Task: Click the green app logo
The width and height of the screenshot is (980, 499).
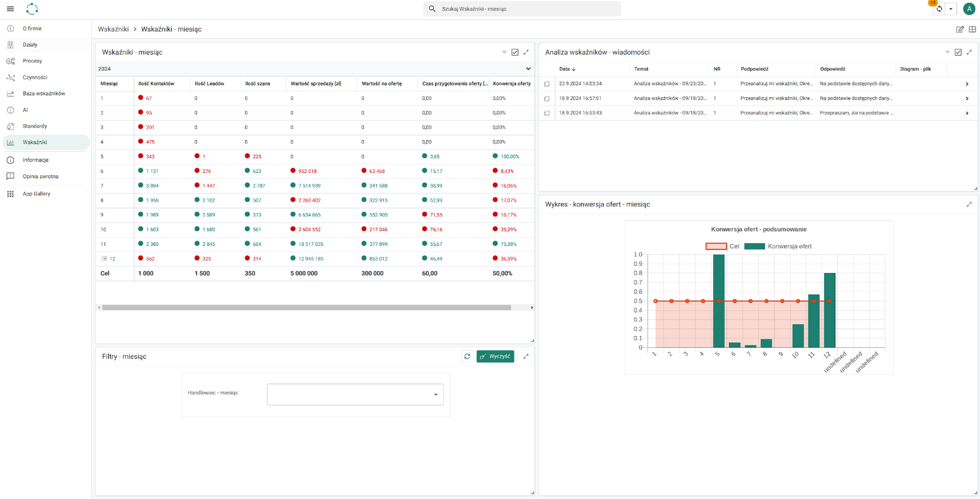Action: [32, 9]
